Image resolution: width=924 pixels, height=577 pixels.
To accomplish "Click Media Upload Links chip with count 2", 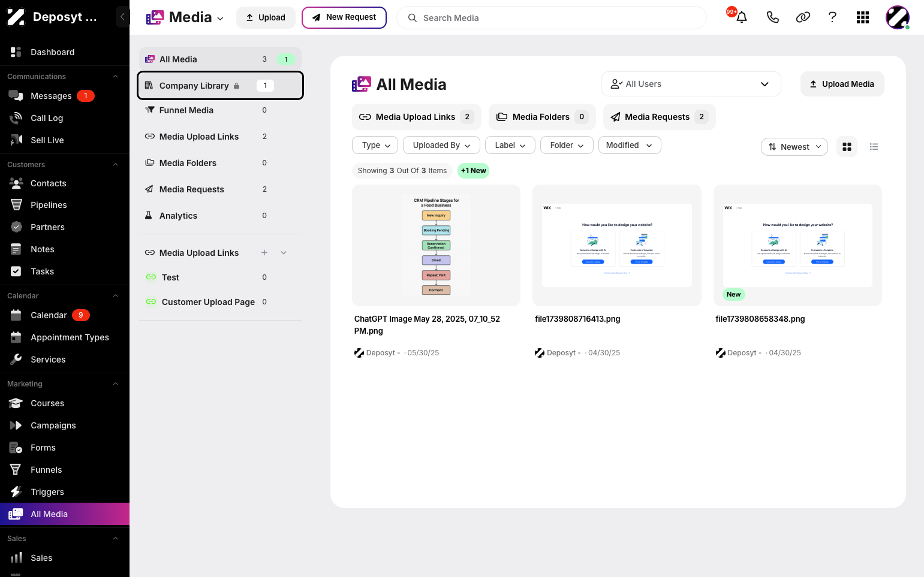I will pyautogui.click(x=416, y=117).
